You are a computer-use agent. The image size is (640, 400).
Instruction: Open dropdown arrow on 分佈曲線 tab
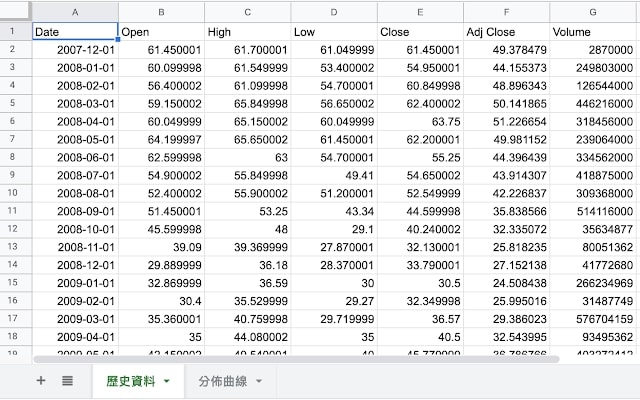[259, 381]
